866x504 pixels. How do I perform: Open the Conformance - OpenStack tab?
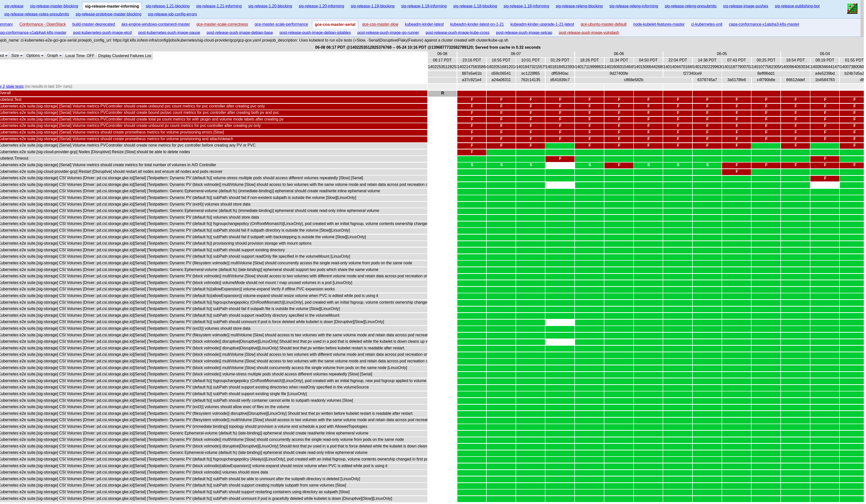coord(43,24)
